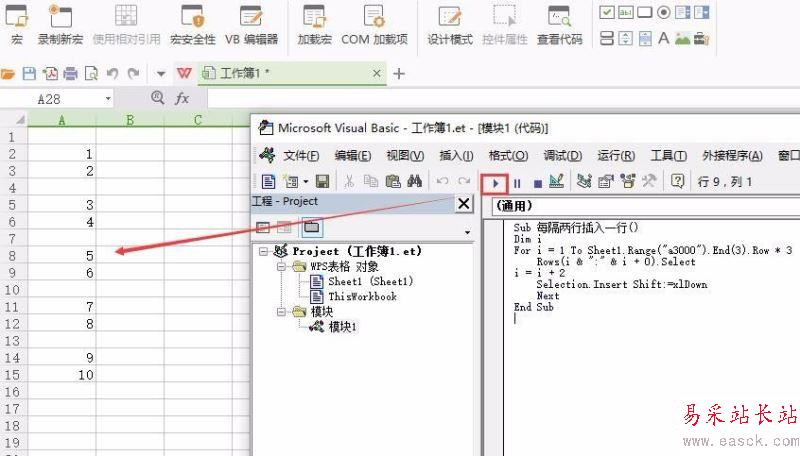Click the Help question mark icon

677,181
